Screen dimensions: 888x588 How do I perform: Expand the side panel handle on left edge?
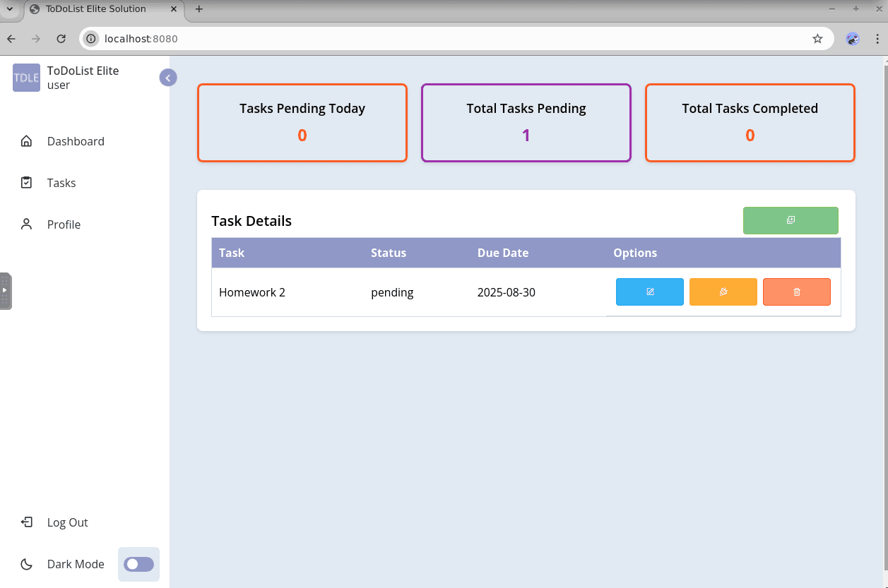point(5,291)
